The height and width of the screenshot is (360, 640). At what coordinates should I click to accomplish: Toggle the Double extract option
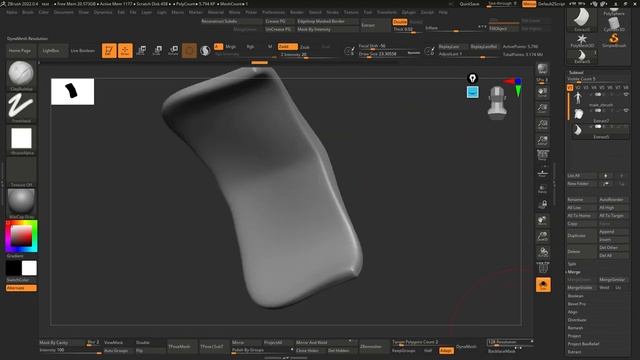click(x=400, y=22)
